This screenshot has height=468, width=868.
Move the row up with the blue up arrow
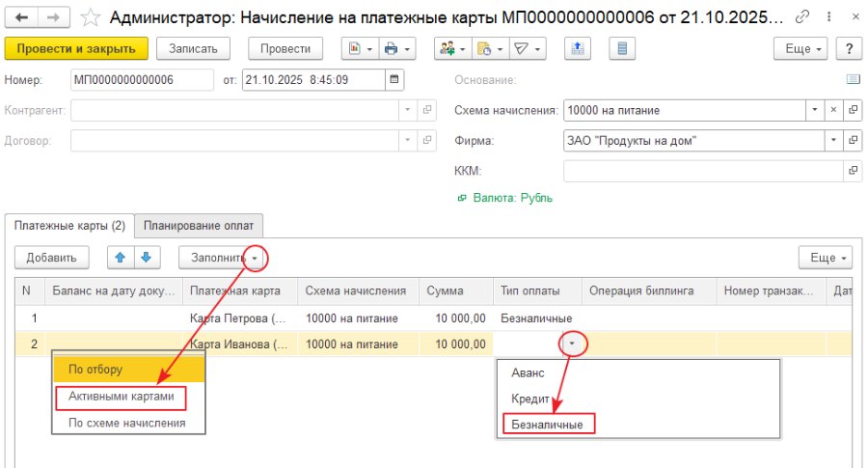121,258
